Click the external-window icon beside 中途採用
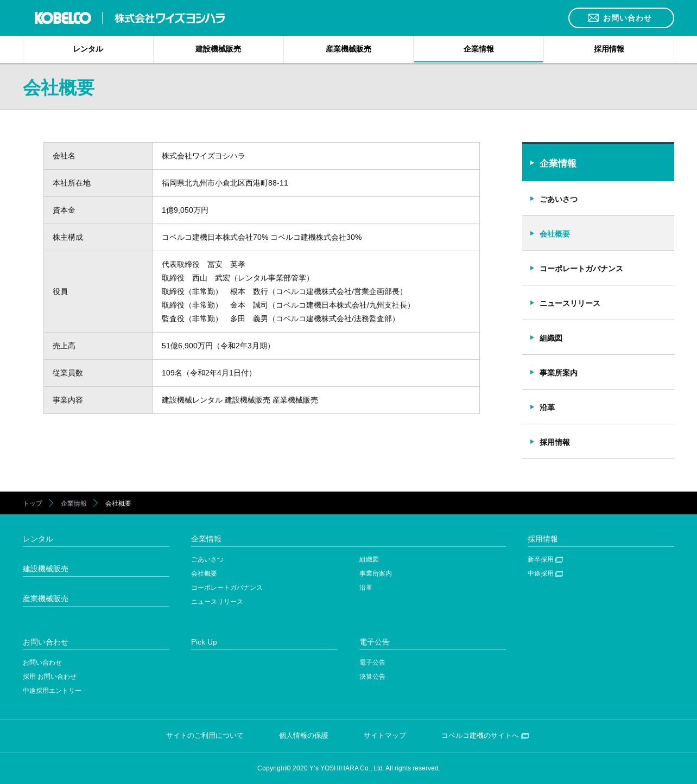This screenshot has width=697, height=784. 559,574
